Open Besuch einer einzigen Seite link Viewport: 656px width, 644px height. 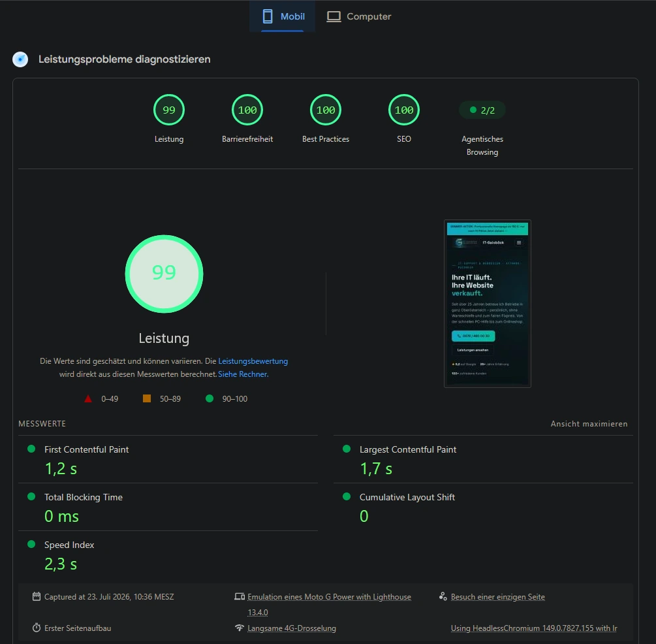pos(498,597)
